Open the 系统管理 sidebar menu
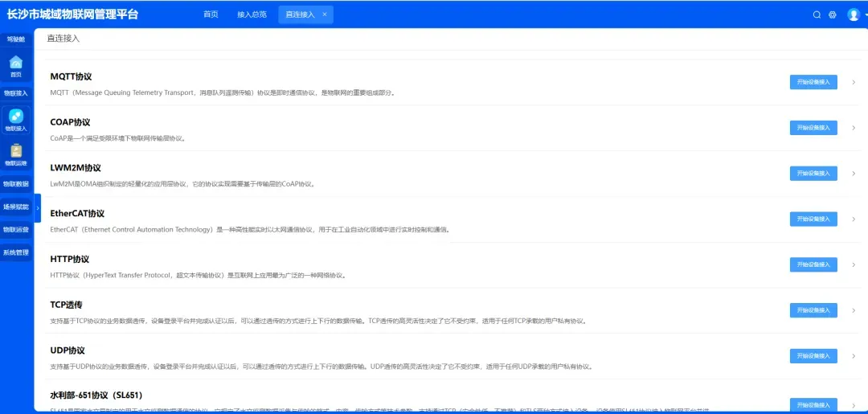This screenshot has height=414, width=868. (x=16, y=252)
